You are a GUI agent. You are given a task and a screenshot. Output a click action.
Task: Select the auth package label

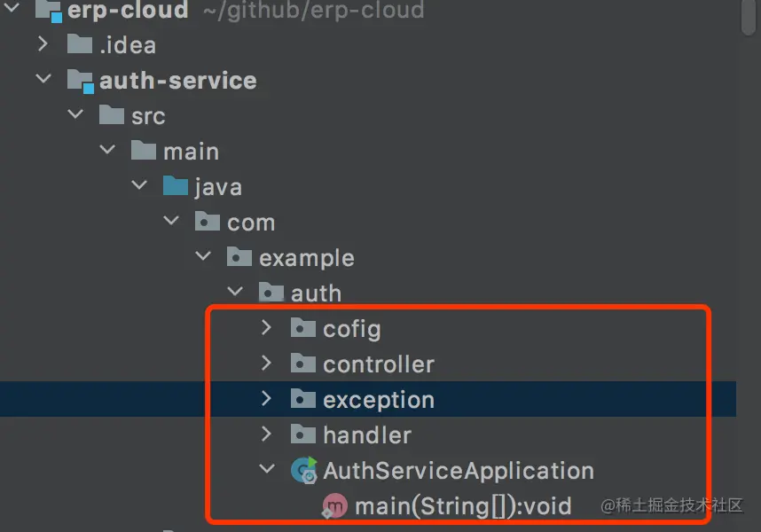316,293
